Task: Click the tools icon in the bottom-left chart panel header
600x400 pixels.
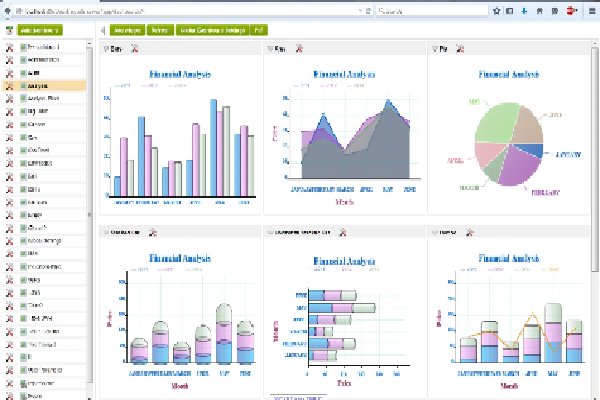Action: point(152,232)
